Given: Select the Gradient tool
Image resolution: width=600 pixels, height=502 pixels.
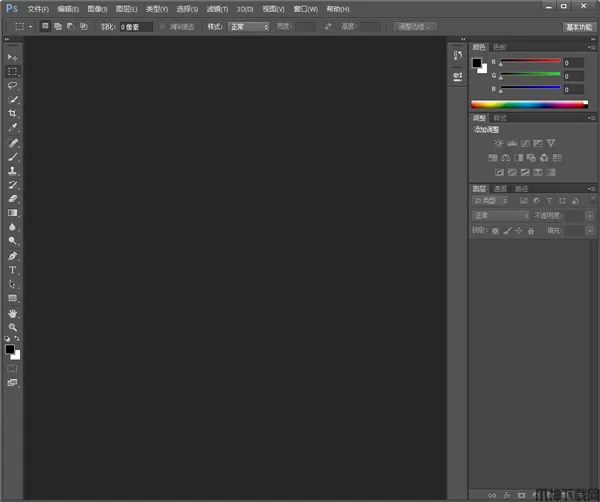Looking at the screenshot, I should pos(13,213).
